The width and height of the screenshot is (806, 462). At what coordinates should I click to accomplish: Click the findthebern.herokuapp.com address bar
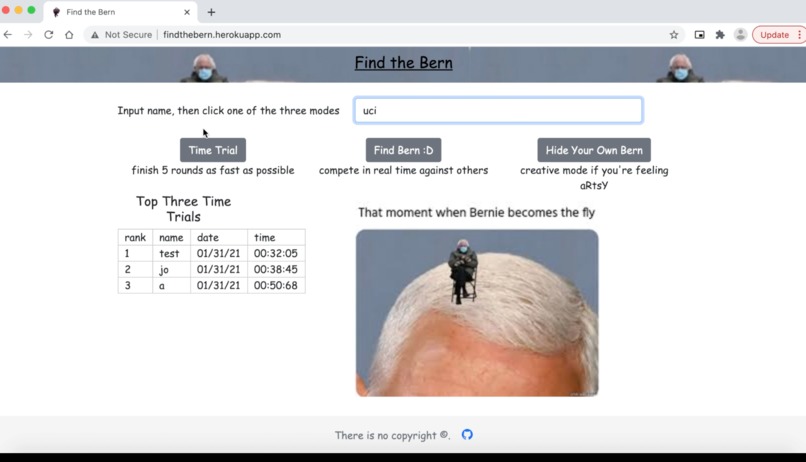point(380,34)
